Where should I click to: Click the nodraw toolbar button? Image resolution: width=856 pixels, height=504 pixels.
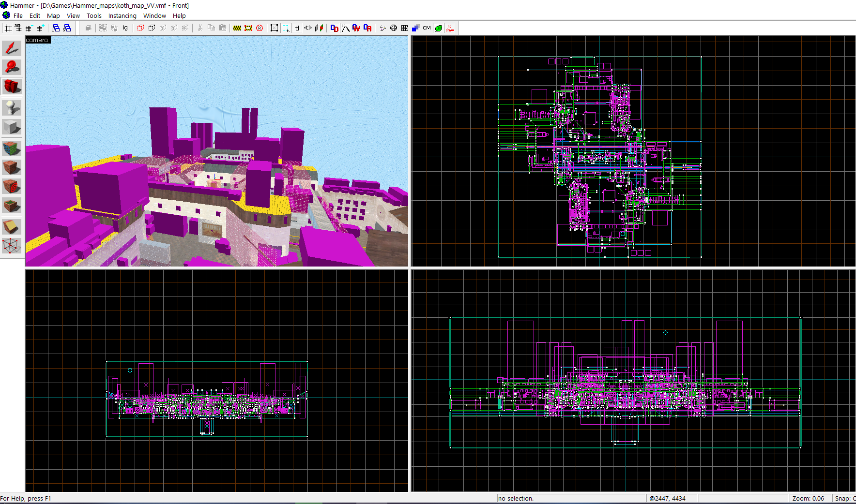(450, 28)
